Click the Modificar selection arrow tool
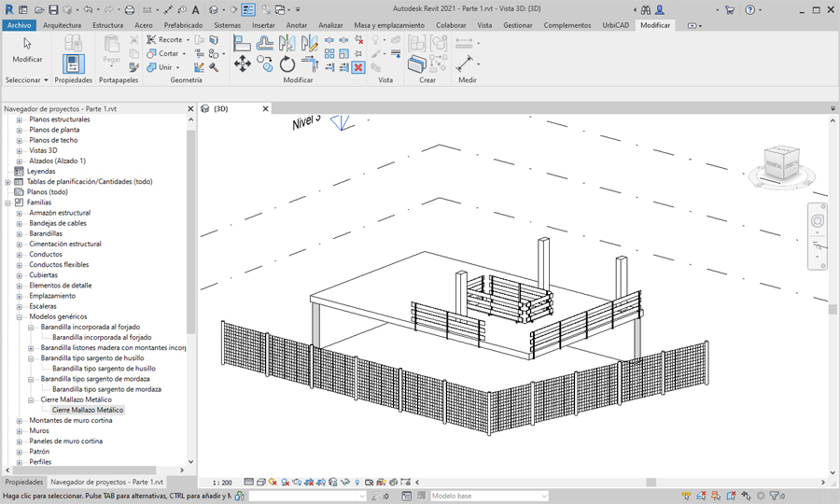The height and width of the screenshot is (504, 840). tap(27, 49)
